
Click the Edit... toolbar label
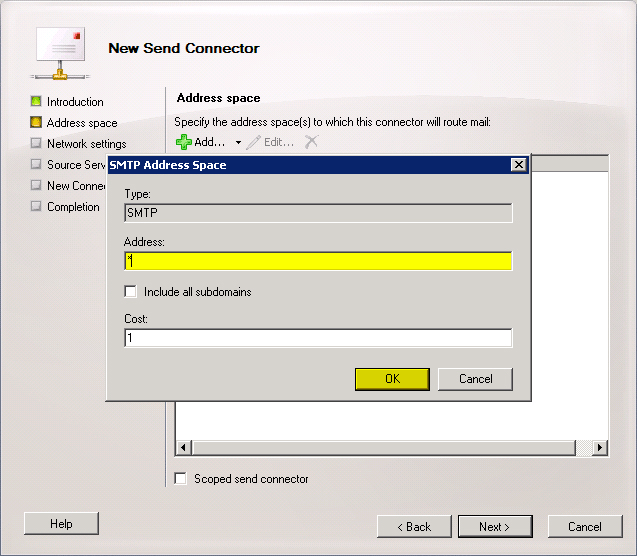click(279, 142)
